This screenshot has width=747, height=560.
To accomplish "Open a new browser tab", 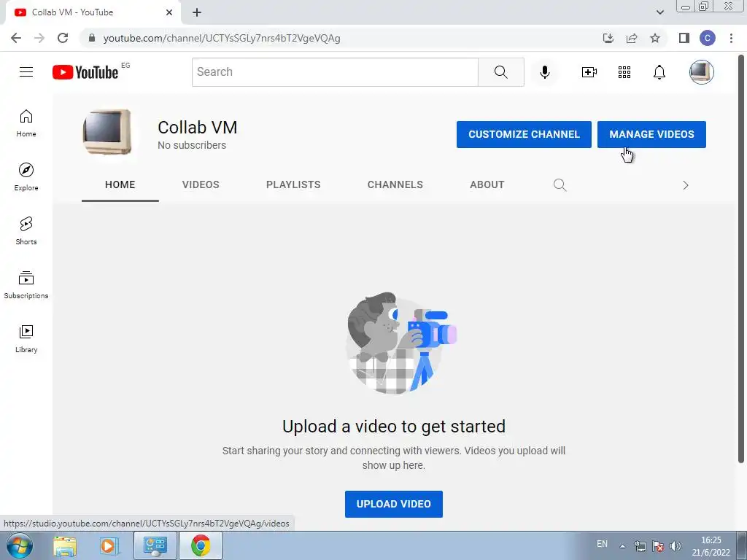I will (x=197, y=12).
